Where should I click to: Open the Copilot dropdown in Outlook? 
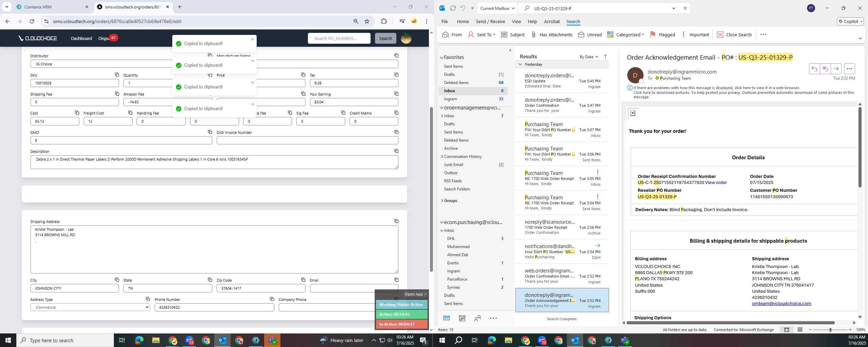(x=850, y=21)
